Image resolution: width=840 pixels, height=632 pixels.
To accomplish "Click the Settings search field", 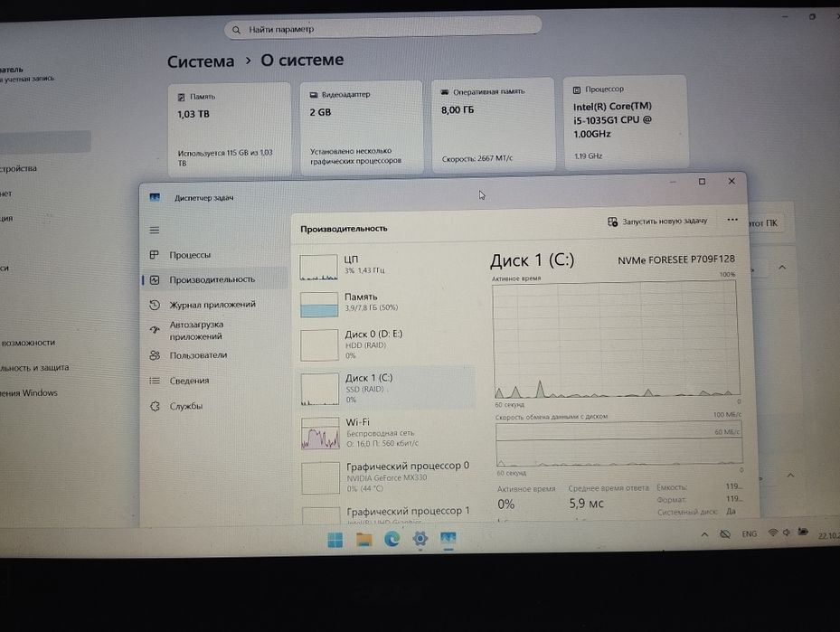I will coord(382,28).
